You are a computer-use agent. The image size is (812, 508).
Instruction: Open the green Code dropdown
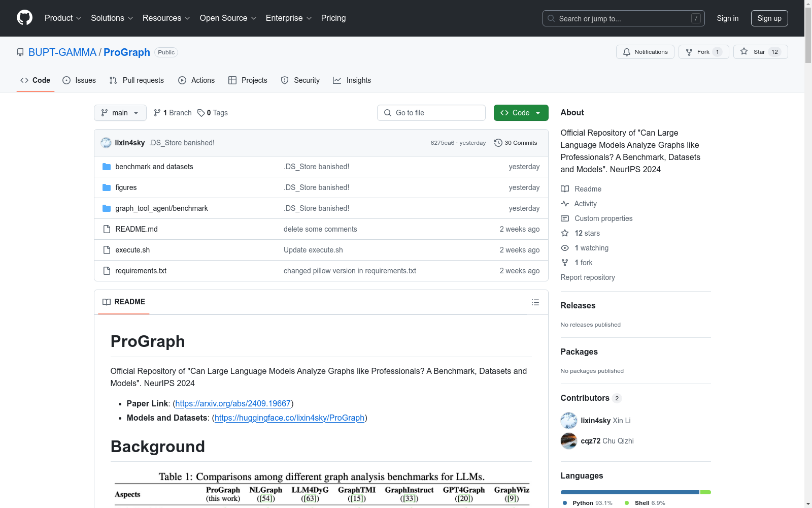pyautogui.click(x=521, y=113)
